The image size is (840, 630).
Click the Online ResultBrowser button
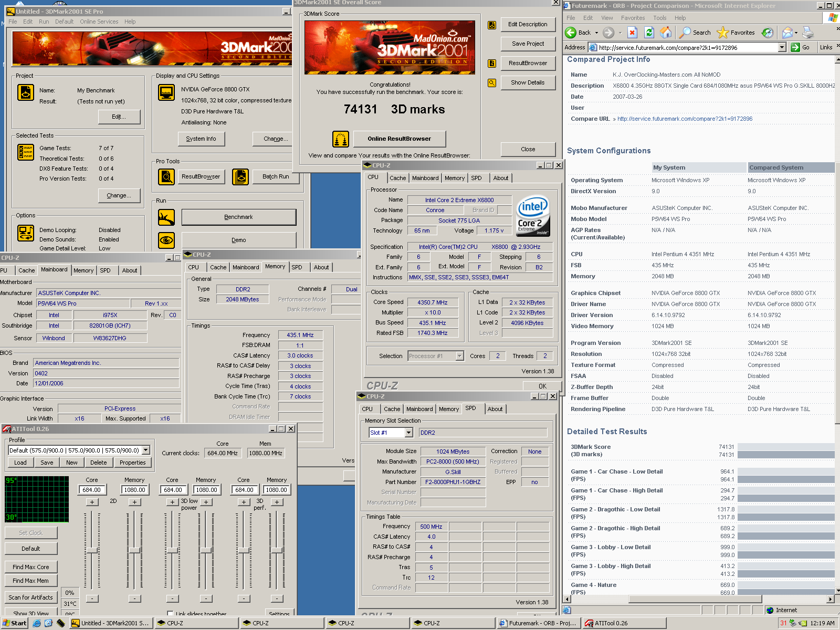point(399,139)
